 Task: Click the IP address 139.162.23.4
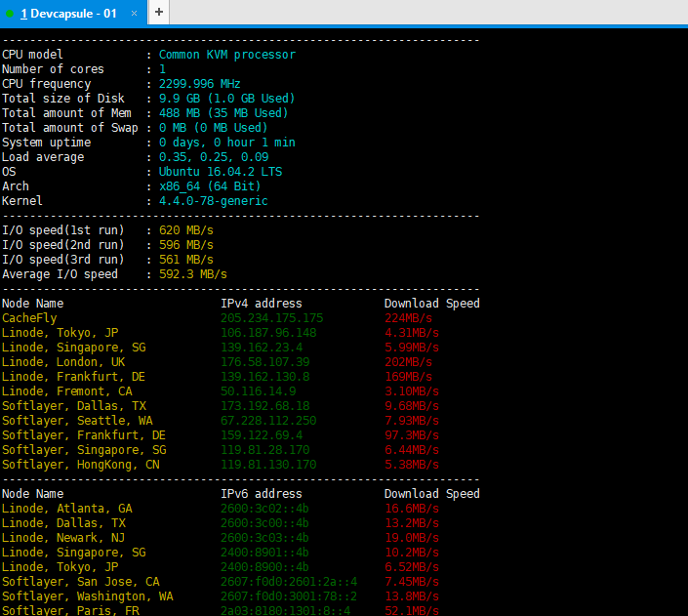(262, 348)
